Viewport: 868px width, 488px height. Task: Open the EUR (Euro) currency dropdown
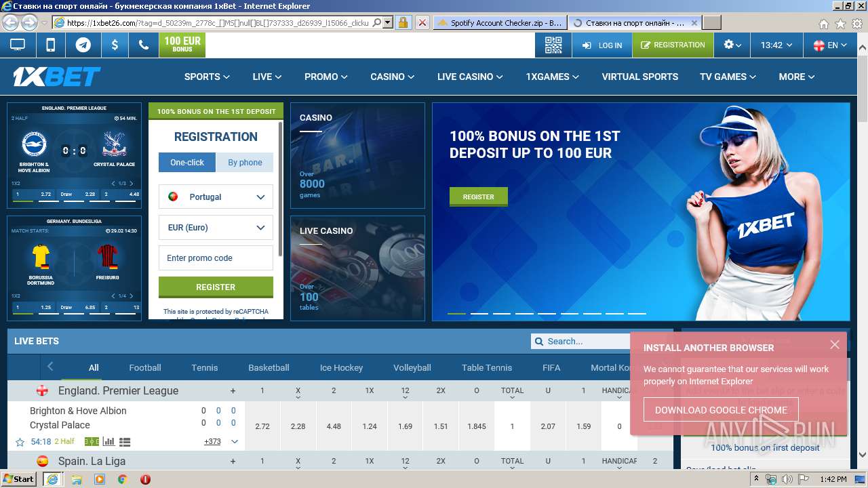point(216,228)
